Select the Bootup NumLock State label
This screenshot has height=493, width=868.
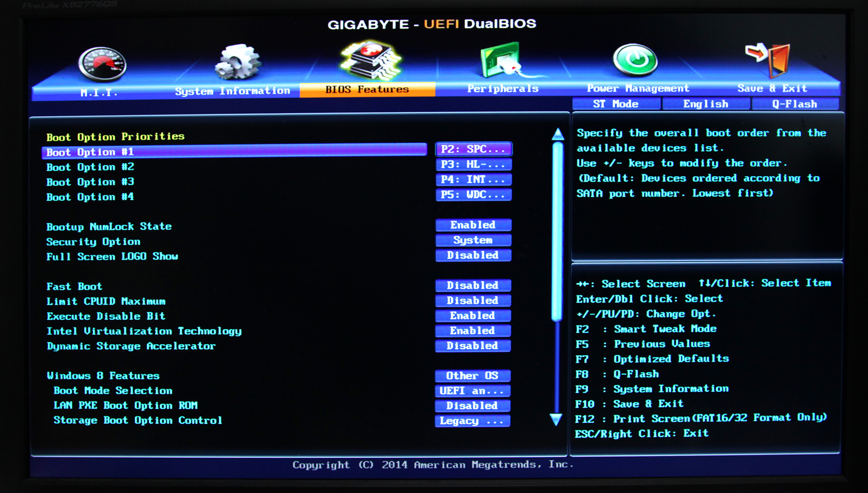[x=109, y=226]
